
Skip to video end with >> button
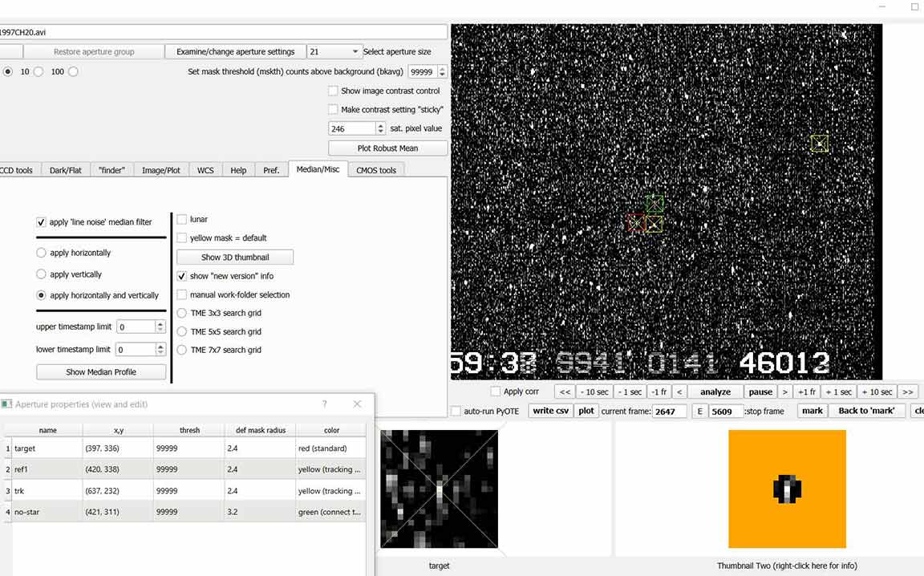(907, 391)
